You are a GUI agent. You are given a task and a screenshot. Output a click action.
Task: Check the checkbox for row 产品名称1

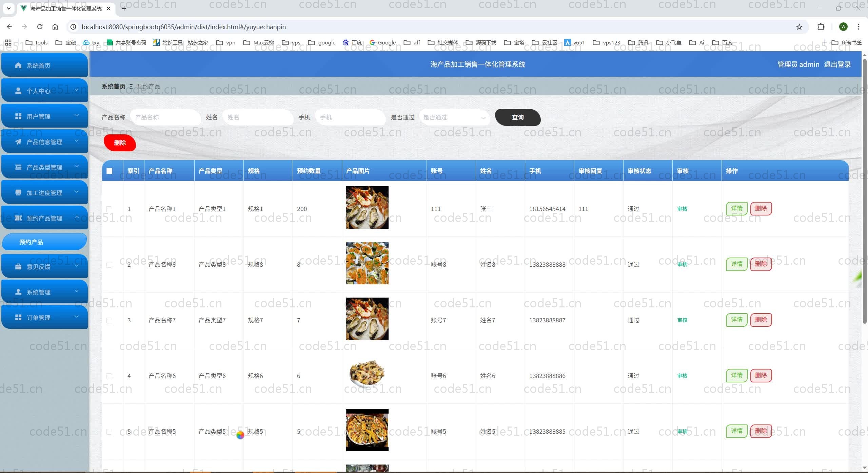pyautogui.click(x=109, y=209)
